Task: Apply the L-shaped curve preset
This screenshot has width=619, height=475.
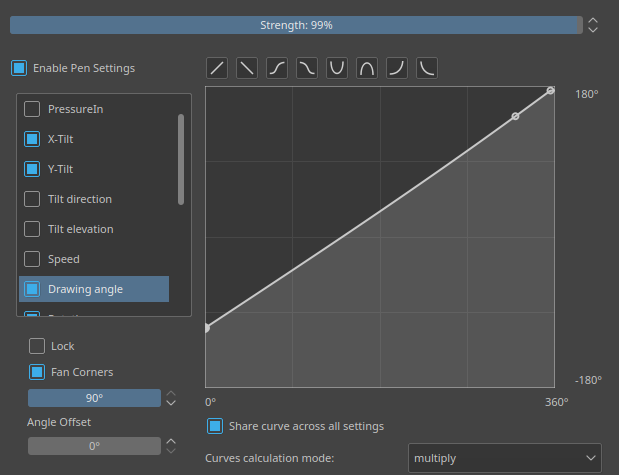Action: coord(427,68)
